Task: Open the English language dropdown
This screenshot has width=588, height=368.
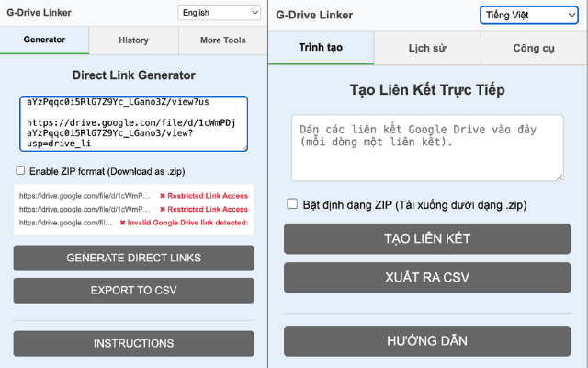Action: (219, 13)
